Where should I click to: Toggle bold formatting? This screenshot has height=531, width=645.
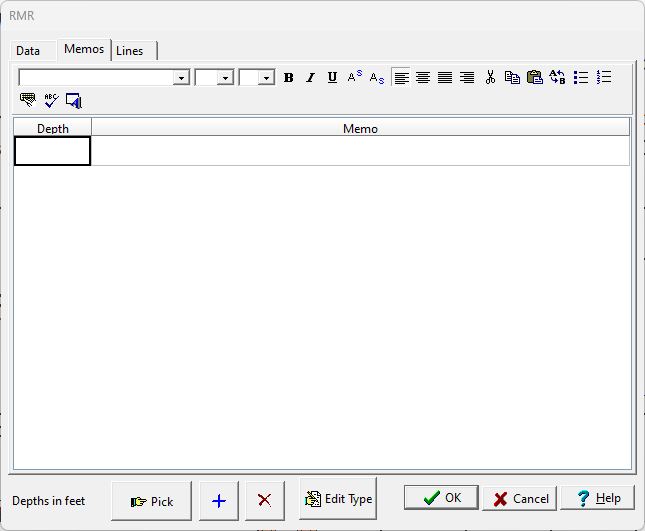289,77
